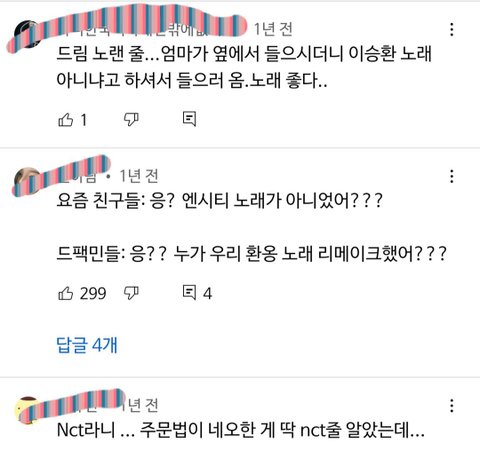Like the comment with 299 likes
This screenshot has height=451, width=480.
pyautogui.click(x=66, y=293)
